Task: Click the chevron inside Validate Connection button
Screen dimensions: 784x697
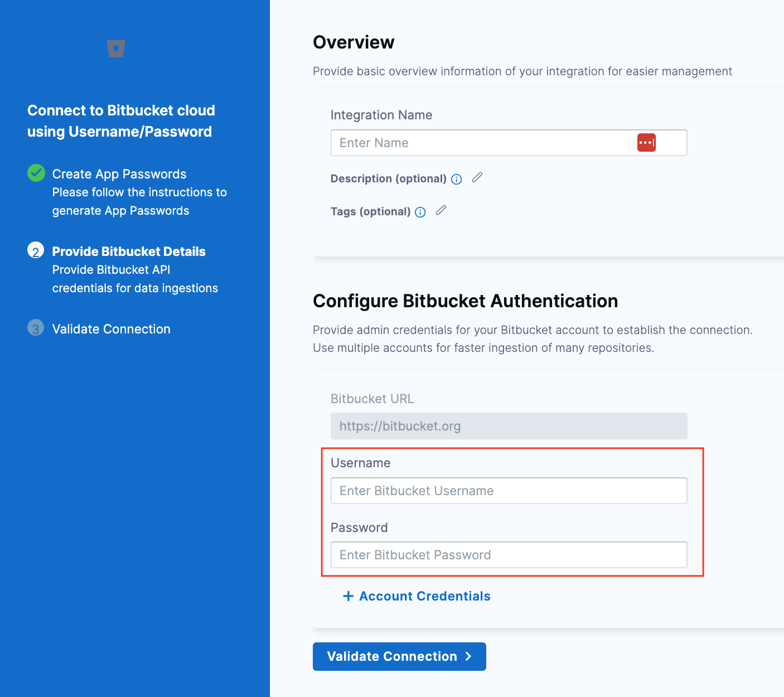Action: pyautogui.click(x=468, y=656)
